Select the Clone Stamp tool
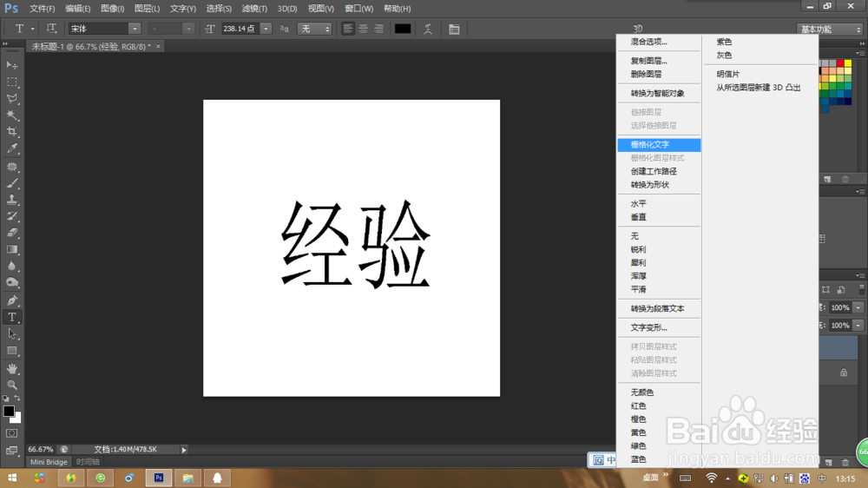The width and height of the screenshot is (868, 488). 12,200
